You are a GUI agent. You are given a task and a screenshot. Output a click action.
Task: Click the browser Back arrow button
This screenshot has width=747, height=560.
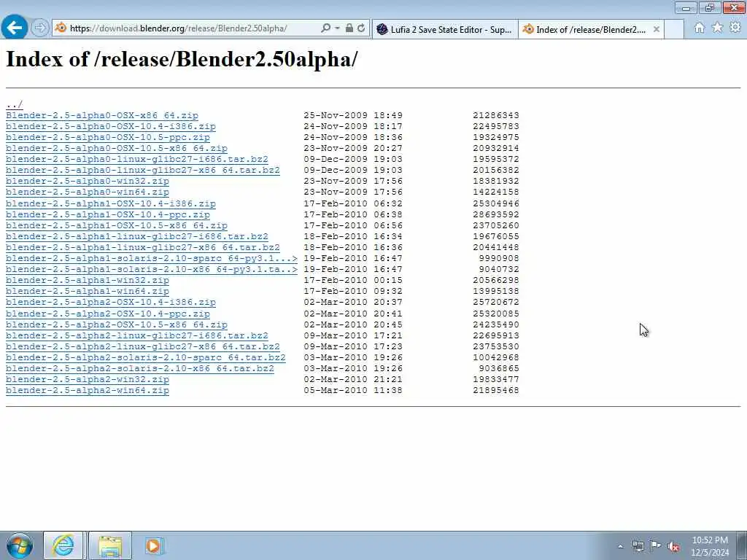[x=15, y=27]
